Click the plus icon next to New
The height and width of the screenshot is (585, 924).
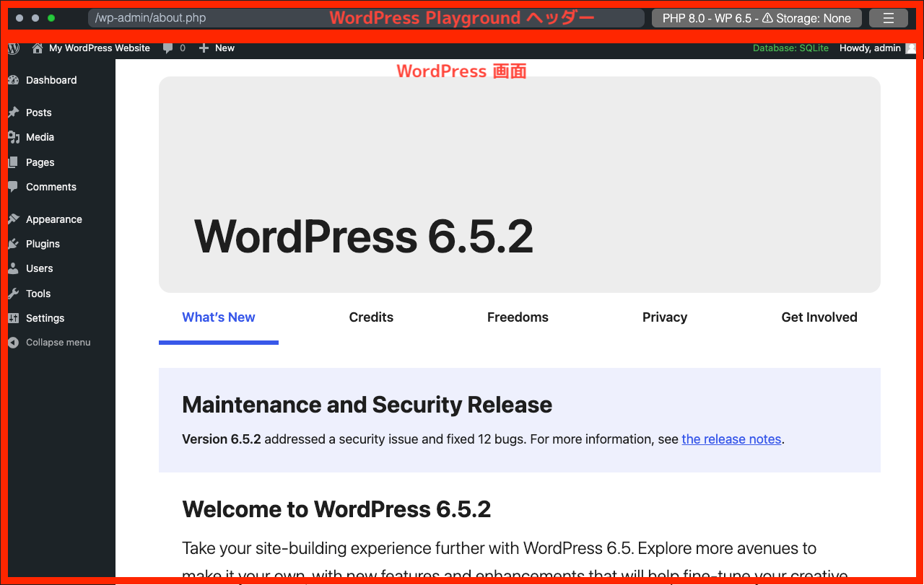pyautogui.click(x=204, y=48)
